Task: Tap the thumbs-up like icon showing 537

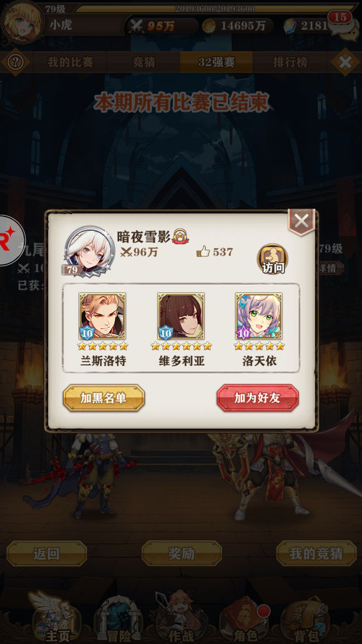Action: click(x=203, y=251)
